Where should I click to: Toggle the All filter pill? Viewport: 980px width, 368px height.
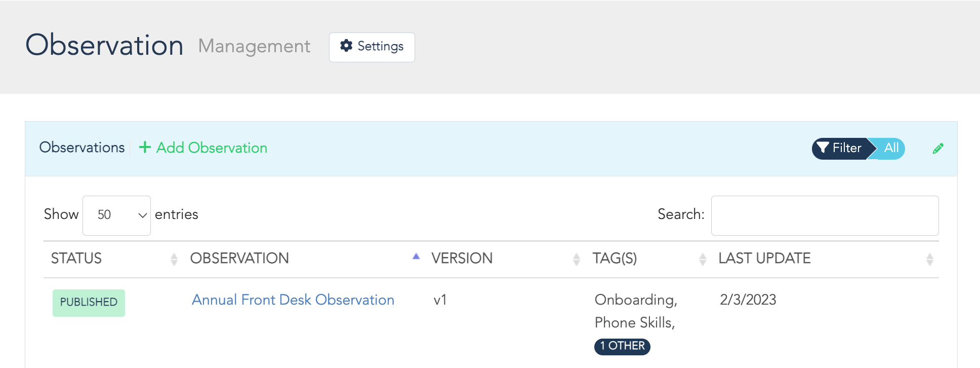(x=891, y=148)
